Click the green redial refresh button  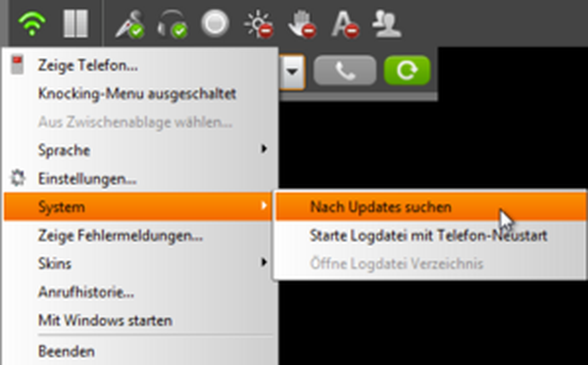coord(407,71)
